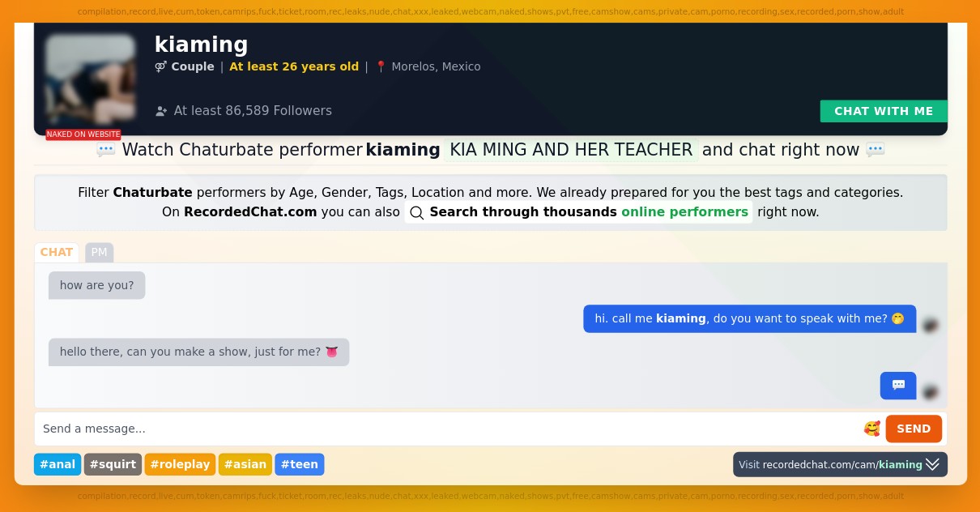Click the Morelos, Mexico location text

[x=436, y=66]
